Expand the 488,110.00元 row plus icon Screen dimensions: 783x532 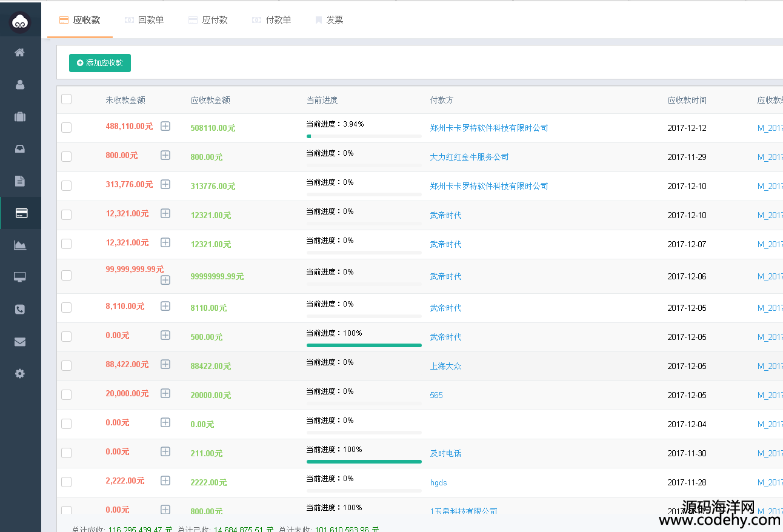point(165,126)
